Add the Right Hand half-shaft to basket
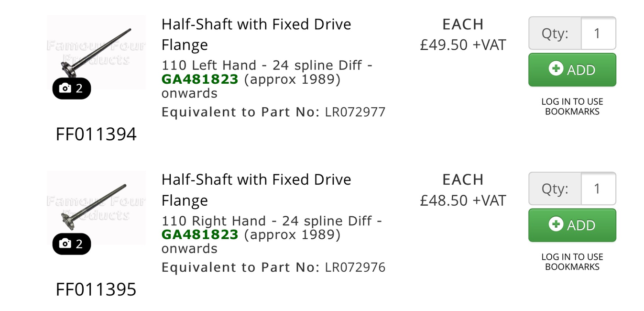The width and height of the screenshot is (644, 311). click(x=572, y=225)
